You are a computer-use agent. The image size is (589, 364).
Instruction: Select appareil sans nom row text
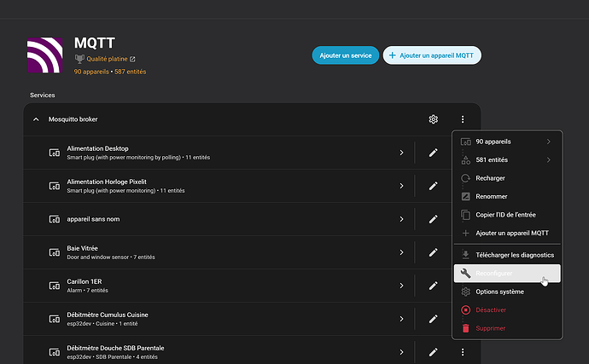coord(93,219)
